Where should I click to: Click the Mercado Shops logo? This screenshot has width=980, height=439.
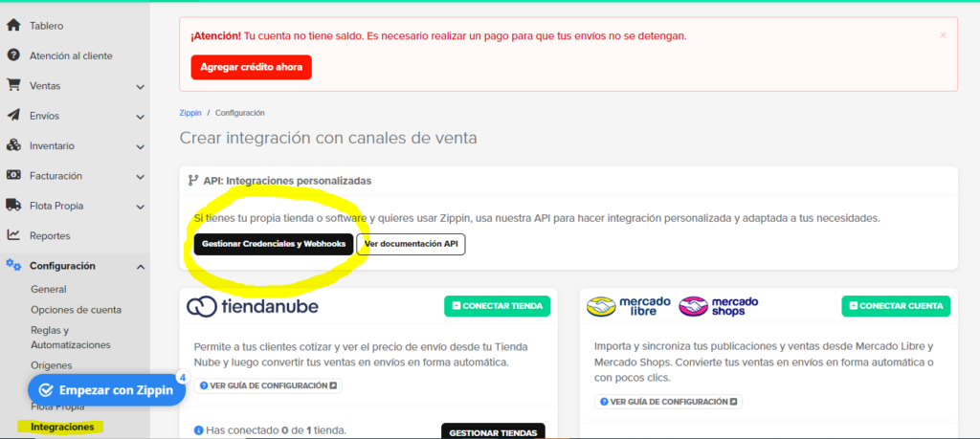[x=719, y=306]
